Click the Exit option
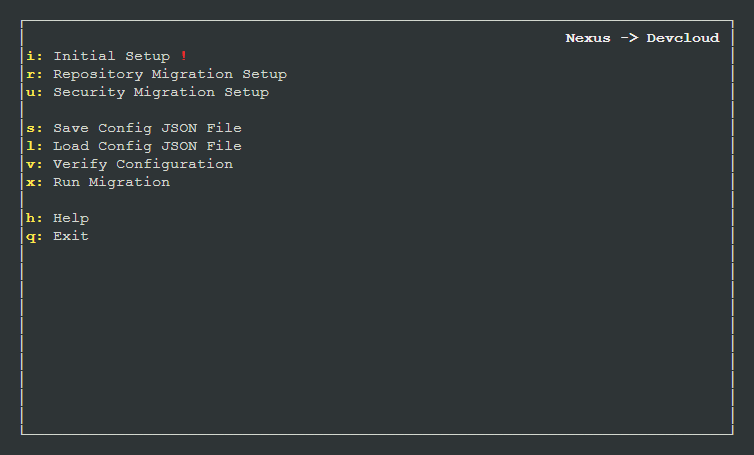754x455 pixels. coord(71,236)
